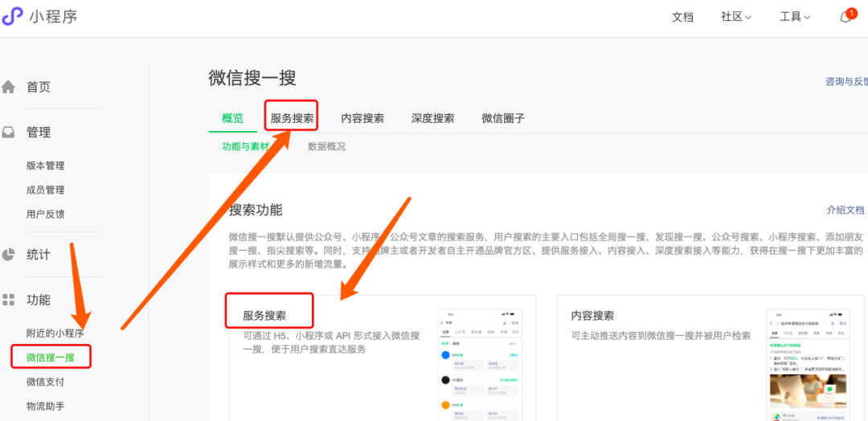Click the 小程序 logo icon
This screenshot has height=421, width=868.
(x=12, y=17)
